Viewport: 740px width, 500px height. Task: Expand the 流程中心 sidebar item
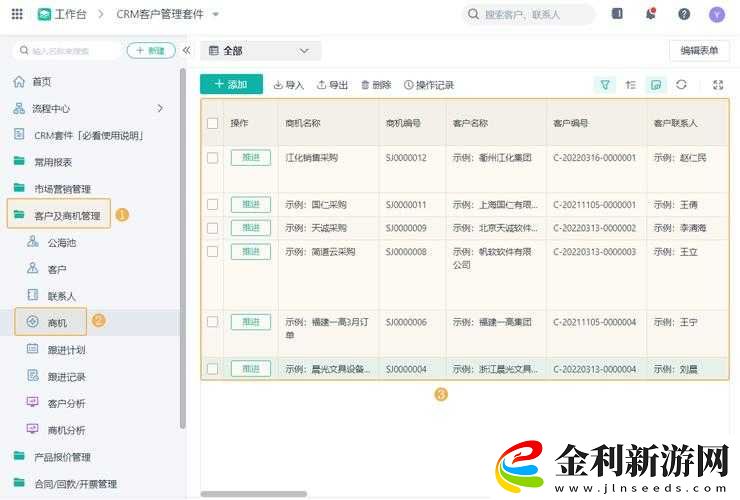[x=160, y=108]
